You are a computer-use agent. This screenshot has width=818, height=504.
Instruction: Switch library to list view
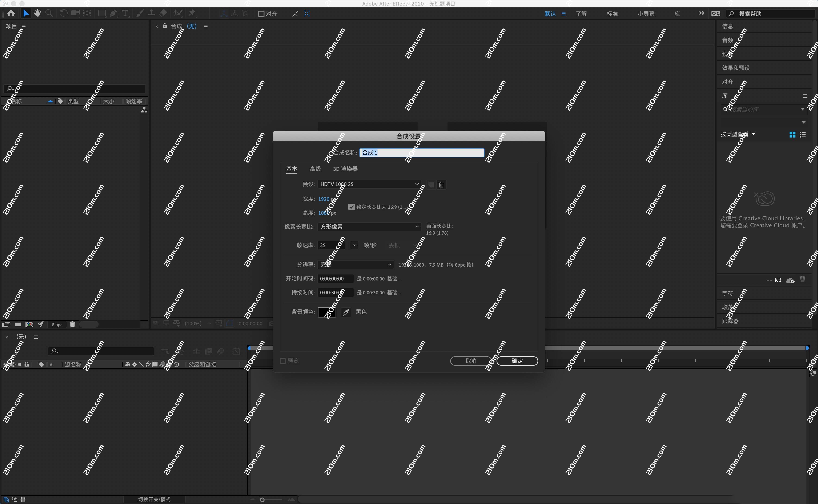pos(803,135)
